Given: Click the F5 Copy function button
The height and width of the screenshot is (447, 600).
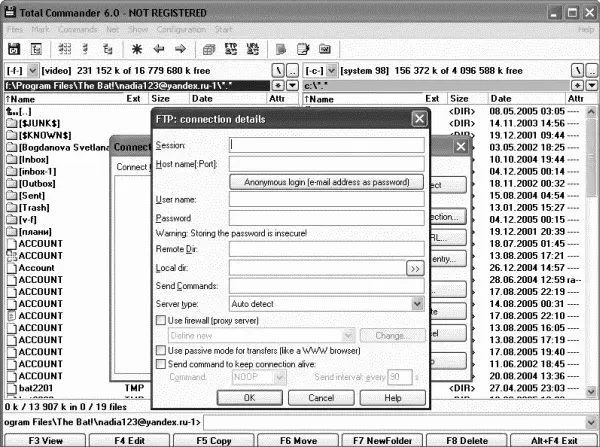Looking at the screenshot, I should 214,440.
